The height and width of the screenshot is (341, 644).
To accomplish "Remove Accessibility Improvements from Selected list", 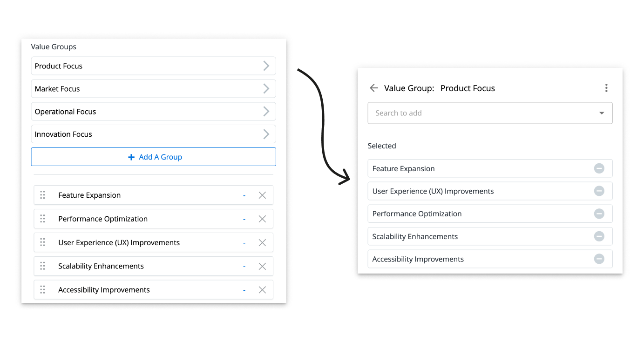I will click(x=599, y=259).
